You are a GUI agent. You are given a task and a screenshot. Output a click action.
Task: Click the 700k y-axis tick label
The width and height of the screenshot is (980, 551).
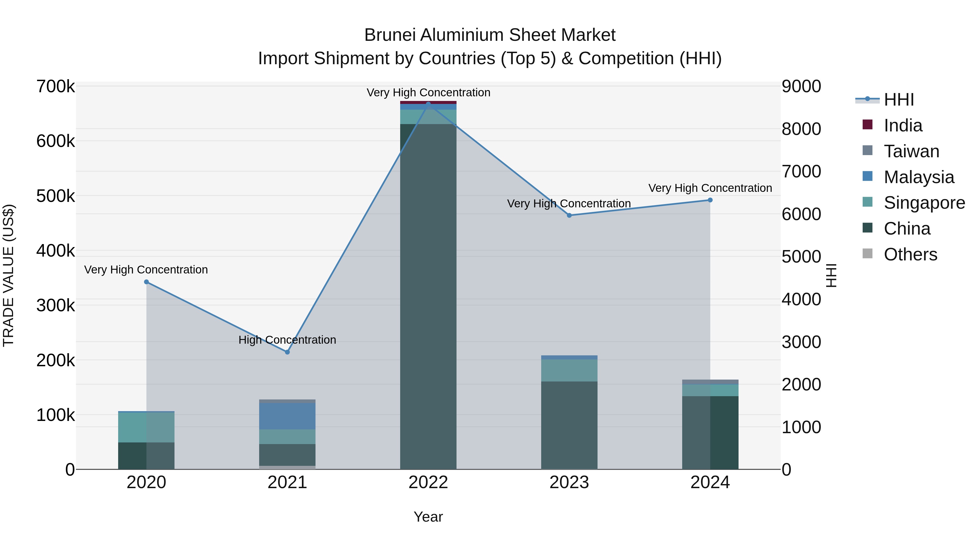[x=56, y=86]
